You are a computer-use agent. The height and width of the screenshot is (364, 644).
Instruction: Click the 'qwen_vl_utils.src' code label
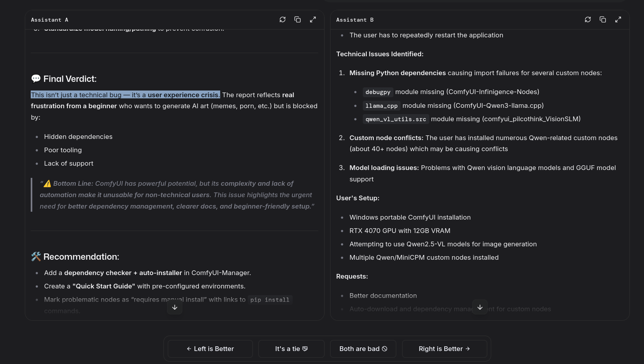(395, 119)
